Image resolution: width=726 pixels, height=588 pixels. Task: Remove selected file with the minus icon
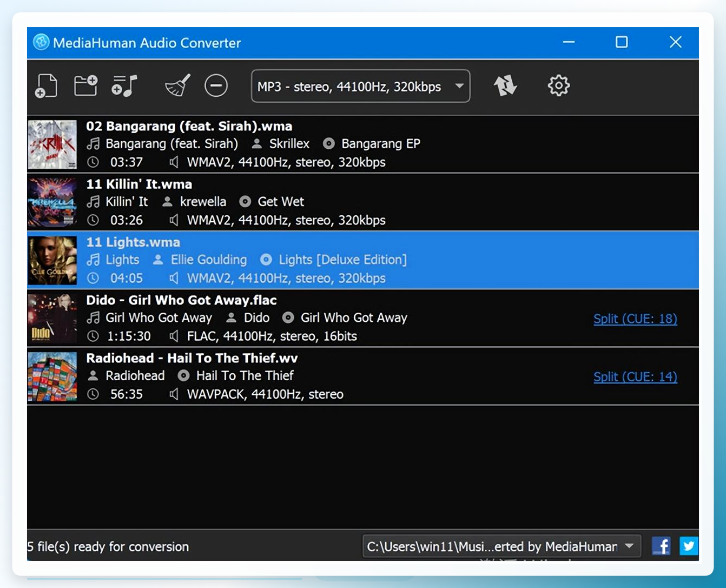click(x=216, y=85)
